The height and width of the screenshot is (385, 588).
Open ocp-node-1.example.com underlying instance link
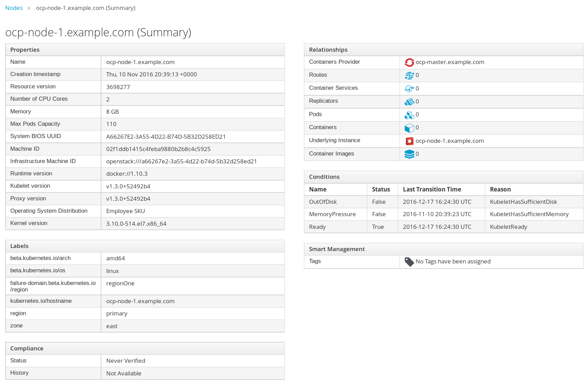(450, 140)
